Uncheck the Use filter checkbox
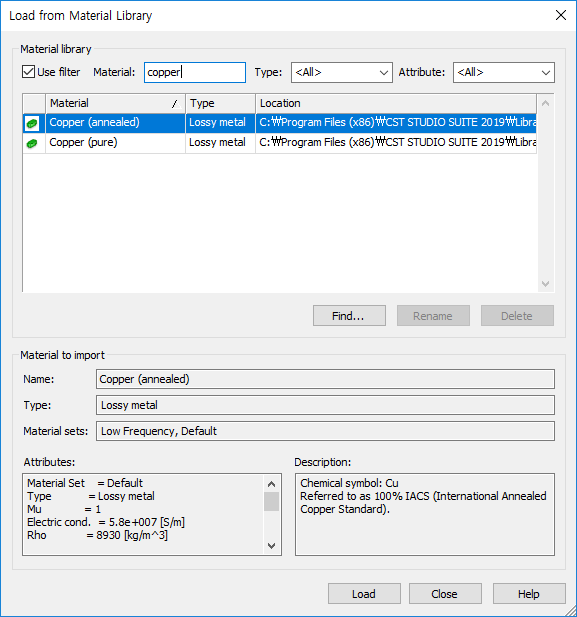The height and width of the screenshot is (617, 577). point(28,72)
